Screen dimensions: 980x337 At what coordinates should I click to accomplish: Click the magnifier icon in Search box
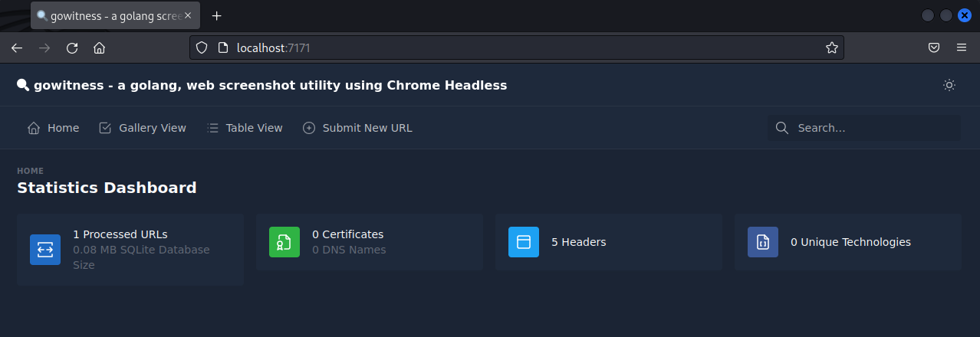pyautogui.click(x=782, y=128)
